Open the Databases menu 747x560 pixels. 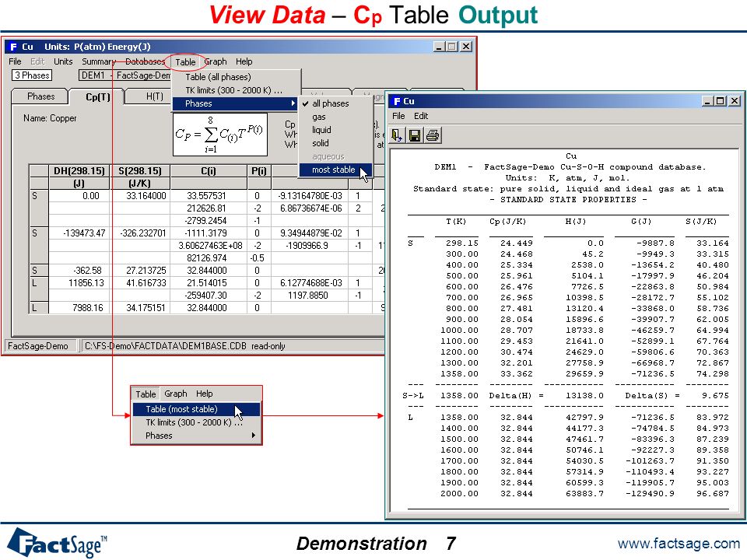click(145, 61)
